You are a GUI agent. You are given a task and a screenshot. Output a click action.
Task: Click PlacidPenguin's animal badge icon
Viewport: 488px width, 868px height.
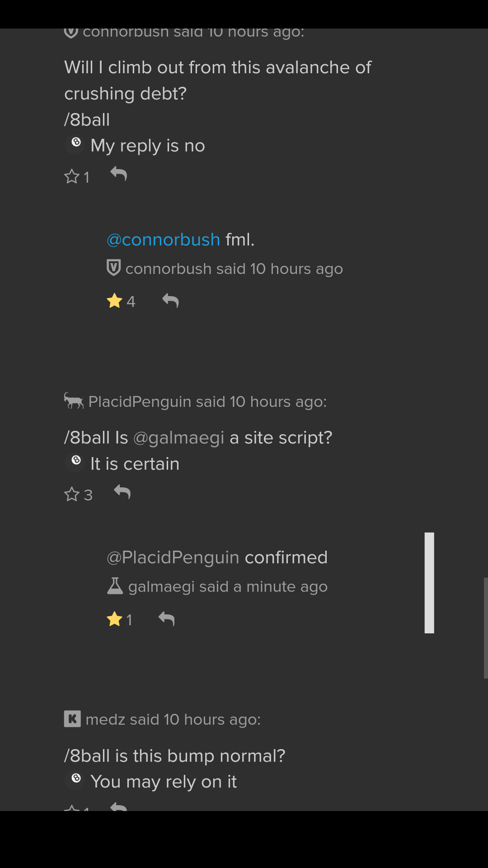(x=74, y=401)
